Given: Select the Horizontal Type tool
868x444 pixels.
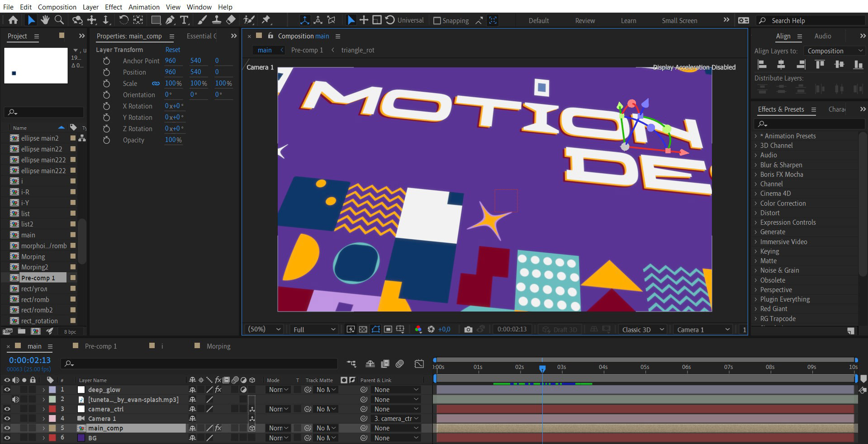Looking at the screenshot, I should pos(184,20).
